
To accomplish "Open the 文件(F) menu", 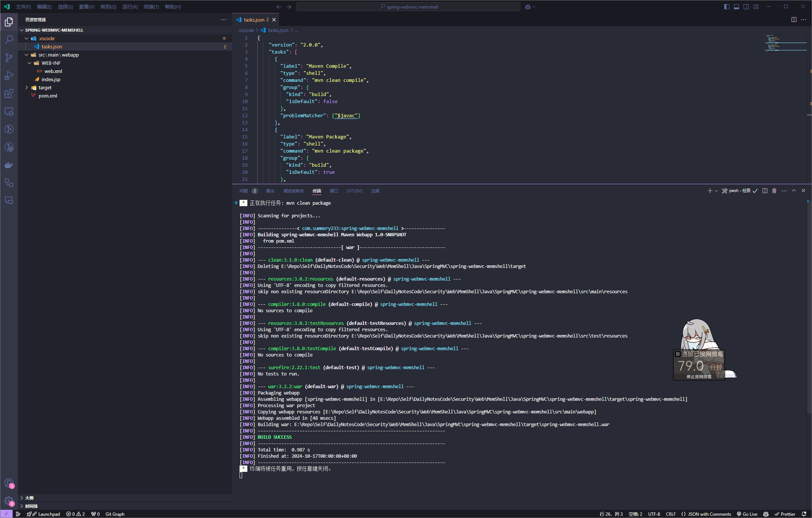I will (23, 7).
